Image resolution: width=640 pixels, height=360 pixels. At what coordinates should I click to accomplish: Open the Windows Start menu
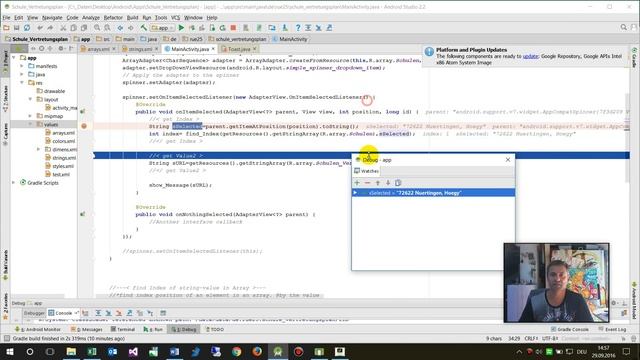[9, 351]
